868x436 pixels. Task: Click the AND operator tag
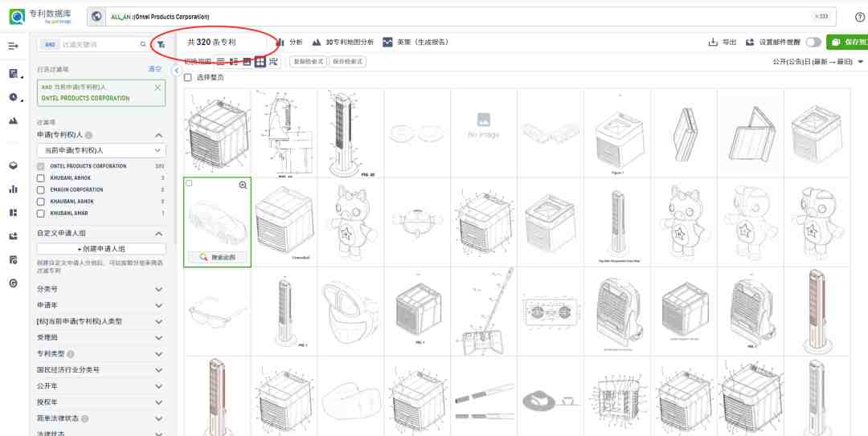50,44
